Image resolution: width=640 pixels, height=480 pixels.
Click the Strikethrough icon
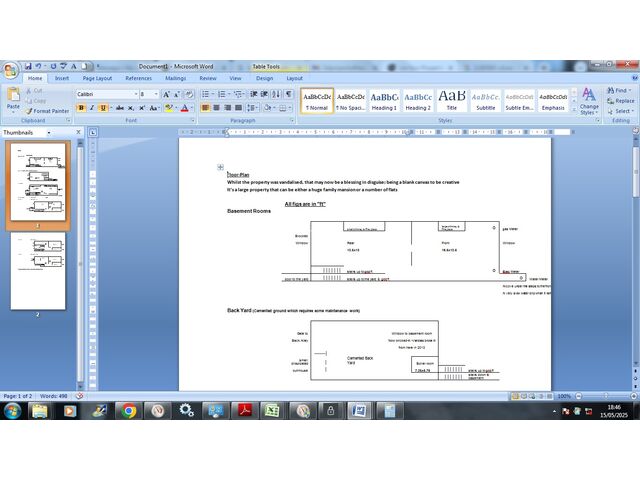coord(119,108)
